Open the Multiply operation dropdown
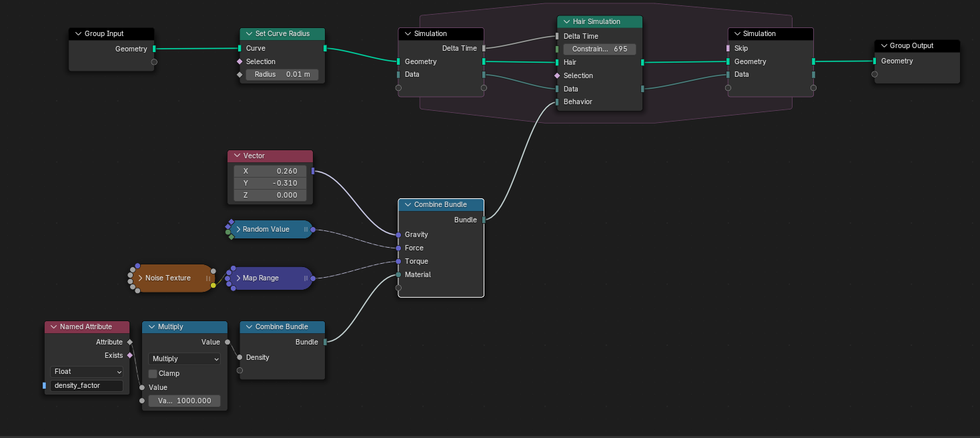 pos(184,359)
